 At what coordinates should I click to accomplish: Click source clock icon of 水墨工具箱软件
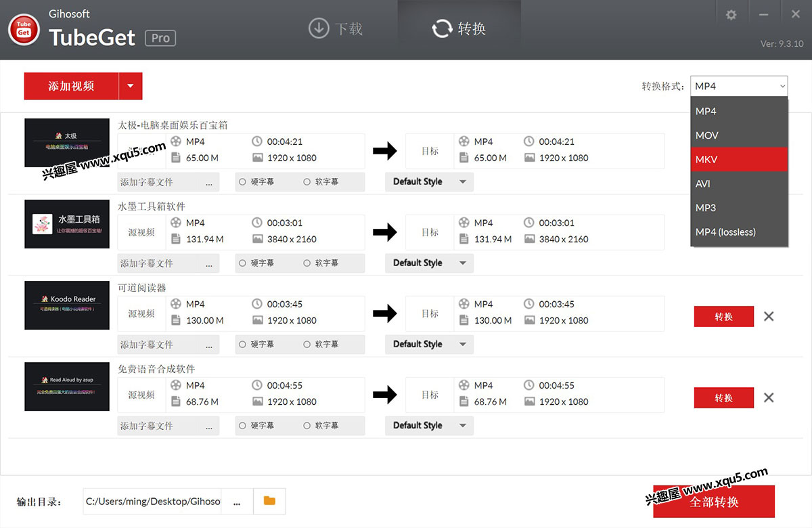(257, 223)
